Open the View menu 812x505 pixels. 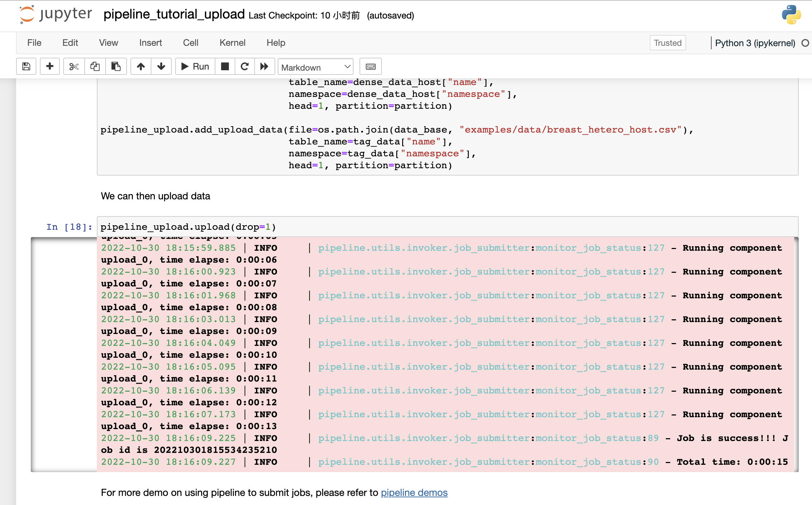coord(108,43)
